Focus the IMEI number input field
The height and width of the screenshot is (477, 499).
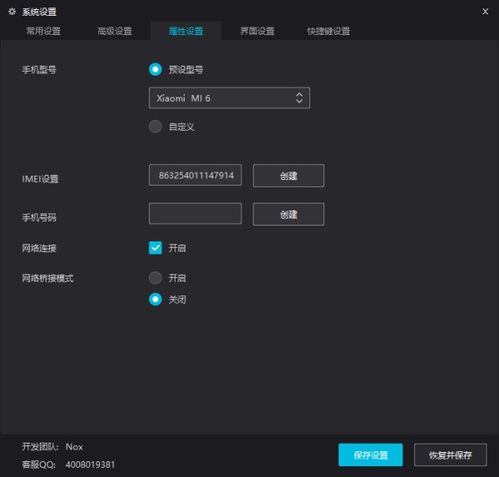(195, 175)
